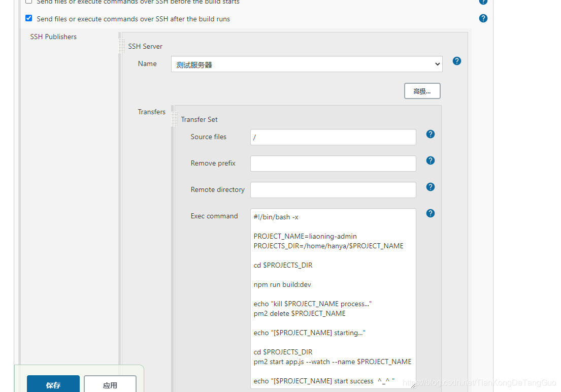Click the Remote directory input field

click(x=333, y=190)
